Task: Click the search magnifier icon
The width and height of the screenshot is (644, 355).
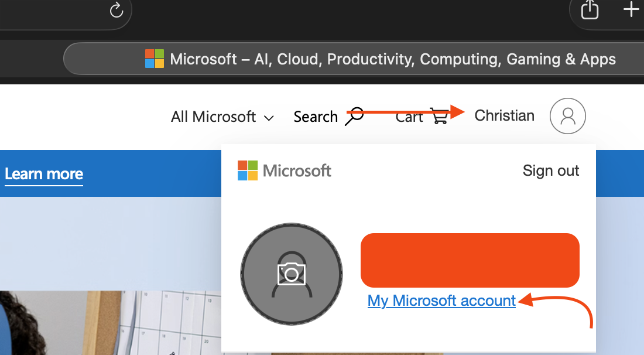Action: click(x=354, y=116)
